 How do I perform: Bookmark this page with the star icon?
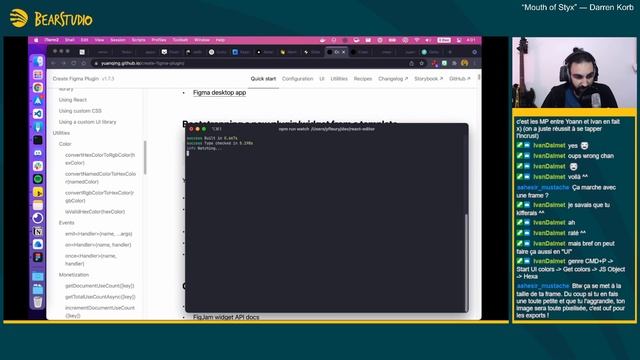click(422, 63)
